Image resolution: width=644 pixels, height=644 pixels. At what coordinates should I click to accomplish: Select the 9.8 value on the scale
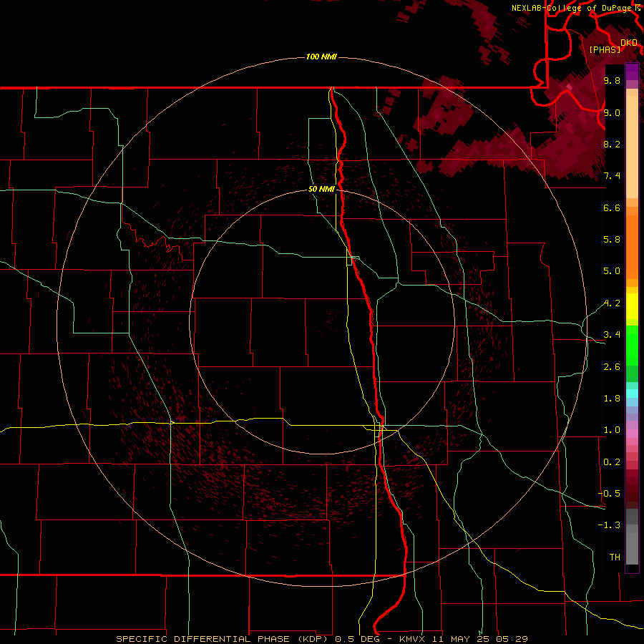click(x=612, y=80)
